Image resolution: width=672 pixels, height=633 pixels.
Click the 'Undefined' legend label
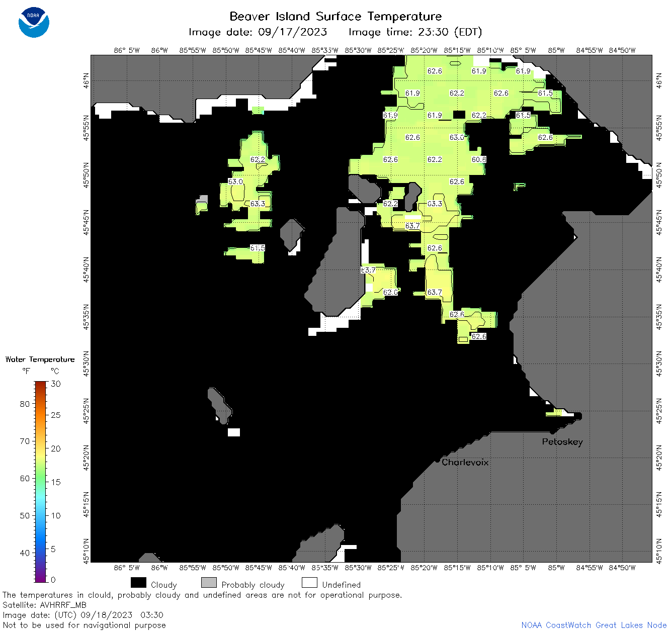point(342,585)
